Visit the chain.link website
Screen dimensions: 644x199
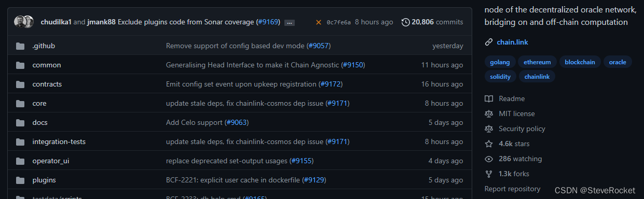coord(512,42)
